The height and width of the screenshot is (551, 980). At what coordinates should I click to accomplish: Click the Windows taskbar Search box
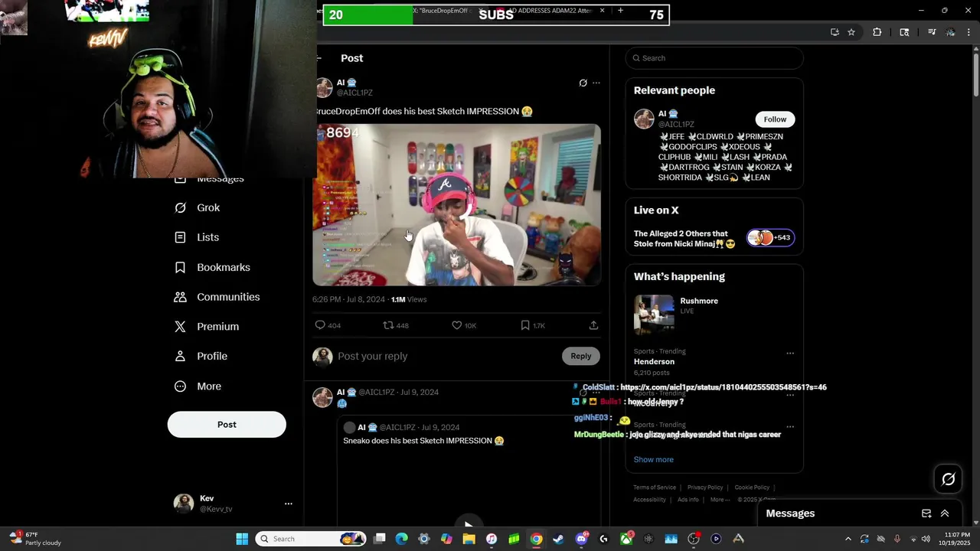click(310, 539)
